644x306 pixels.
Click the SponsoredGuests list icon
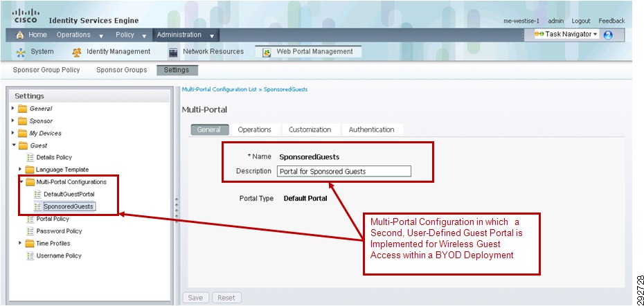click(38, 206)
